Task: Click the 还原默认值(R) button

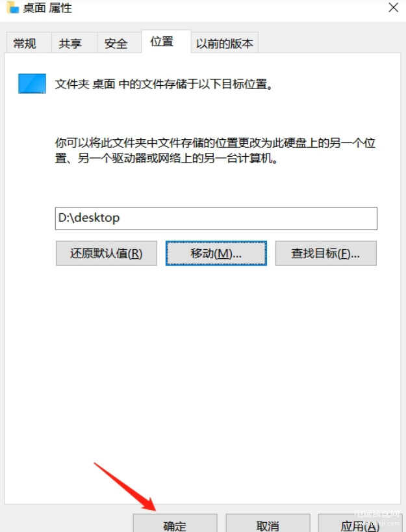Action: click(x=107, y=253)
